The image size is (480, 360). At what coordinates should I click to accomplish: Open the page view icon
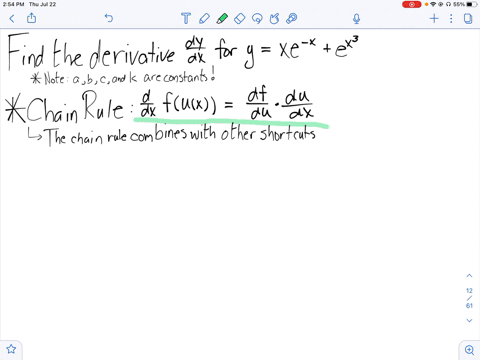click(468, 18)
